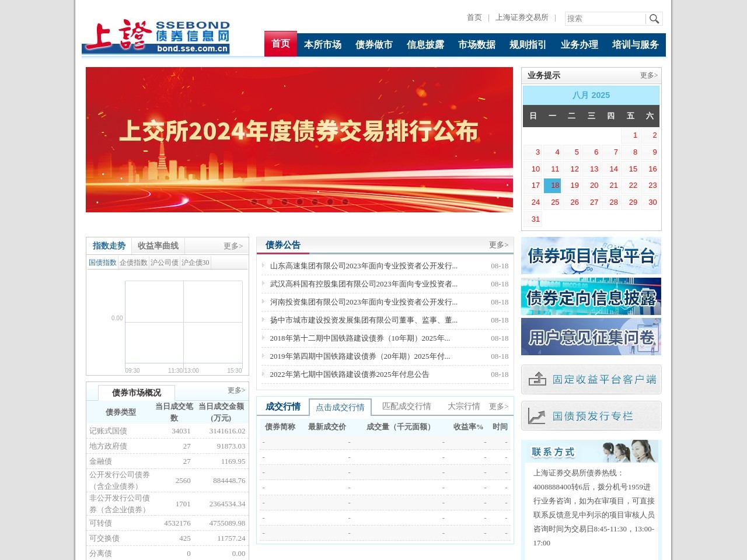747x560 pixels.
Task: Expand 更多 in the 业务提示 panel
Action: [648, 75]
